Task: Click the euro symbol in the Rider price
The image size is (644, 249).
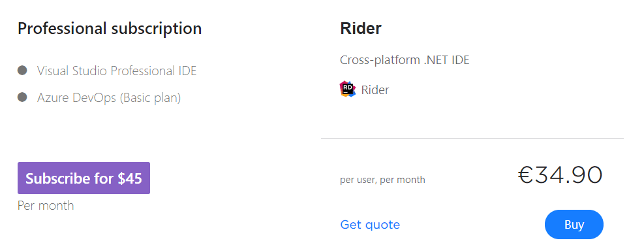Action: [x=525, y=175]
